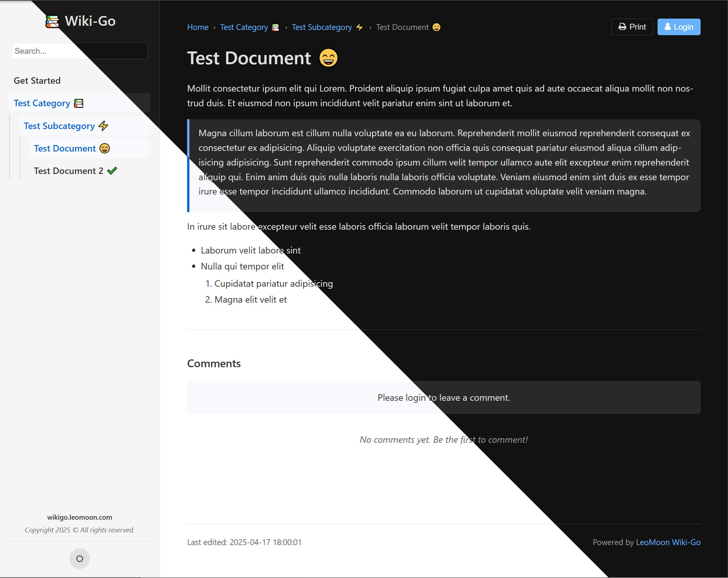
Task: Toggle the light/dark theme button
Action: (x=79, y=558)
